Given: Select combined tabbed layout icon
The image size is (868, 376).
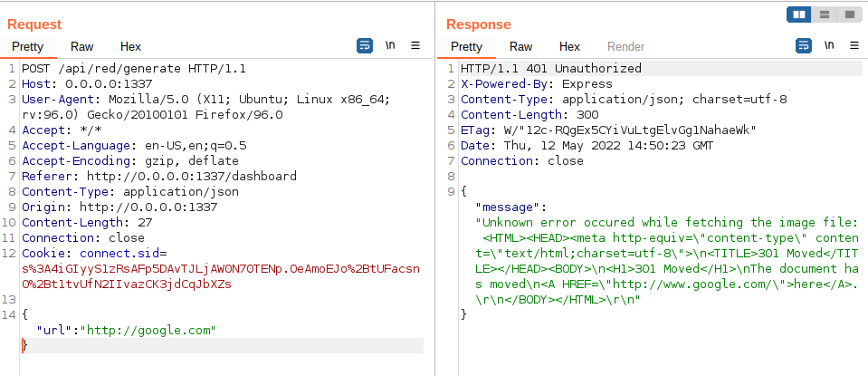Looking at the screenshot, I should coord(849,15).
